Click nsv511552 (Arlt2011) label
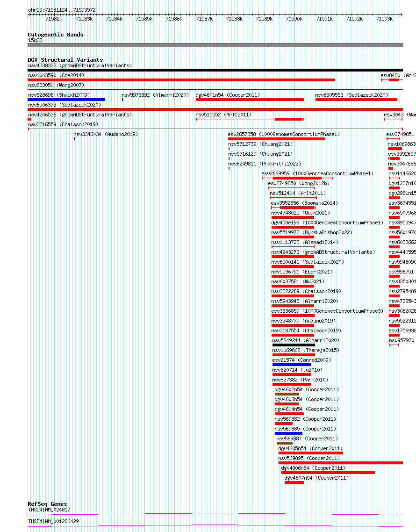The image size is (416, 532). [x=223, y=115]
